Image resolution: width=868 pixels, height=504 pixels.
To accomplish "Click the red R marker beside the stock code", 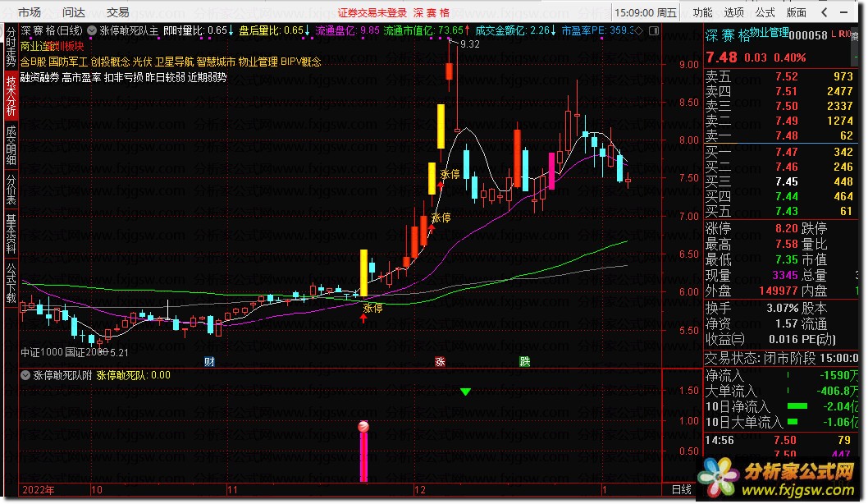I will tap(842, 34).
